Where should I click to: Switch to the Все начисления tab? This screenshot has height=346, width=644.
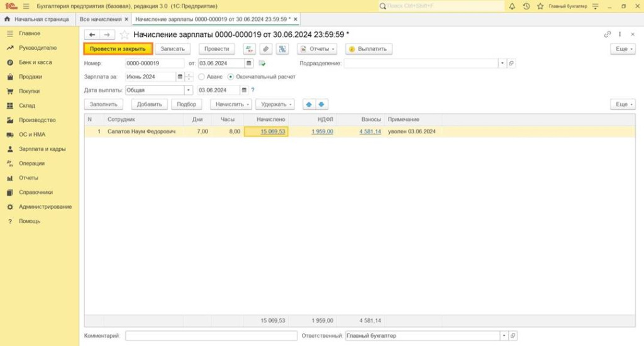[x=101, y=20]
